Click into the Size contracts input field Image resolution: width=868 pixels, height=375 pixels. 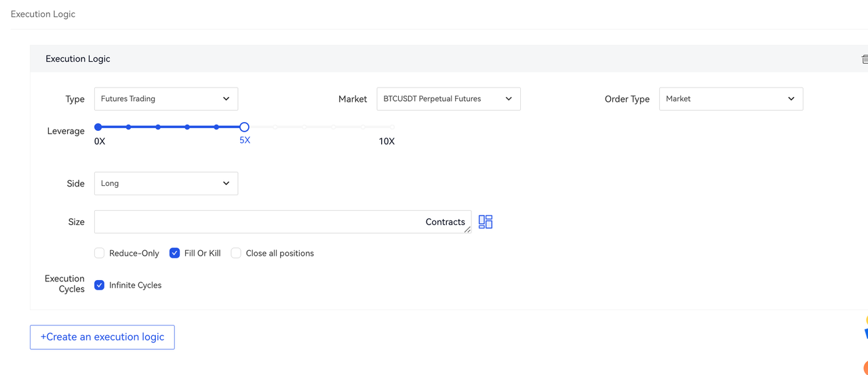point(258,222)
